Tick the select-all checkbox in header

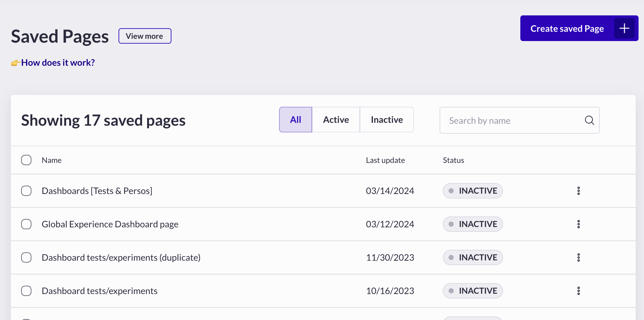click(x=26, y=160)
